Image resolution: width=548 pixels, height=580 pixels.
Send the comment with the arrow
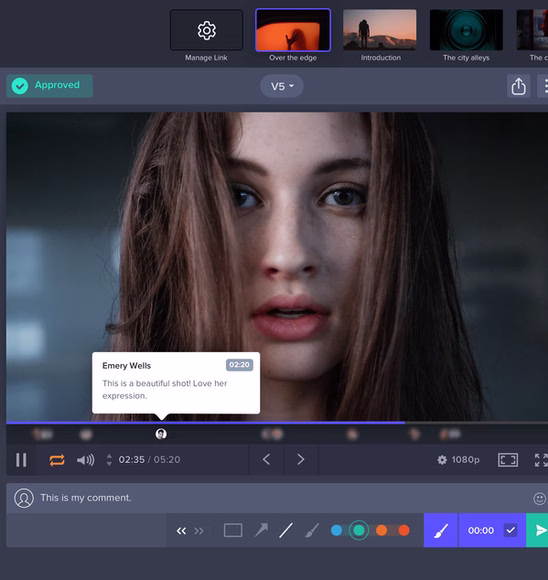538,530
